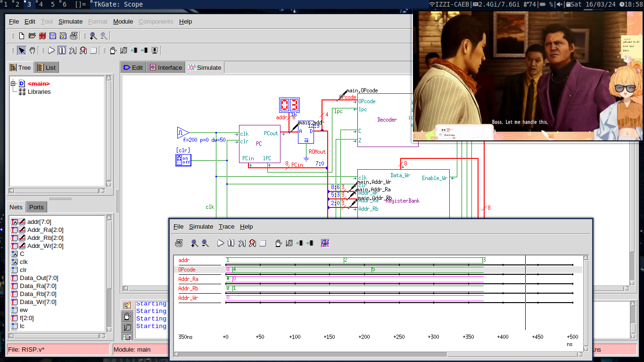Click the New file icon in main toolbar

coord(22,36)
